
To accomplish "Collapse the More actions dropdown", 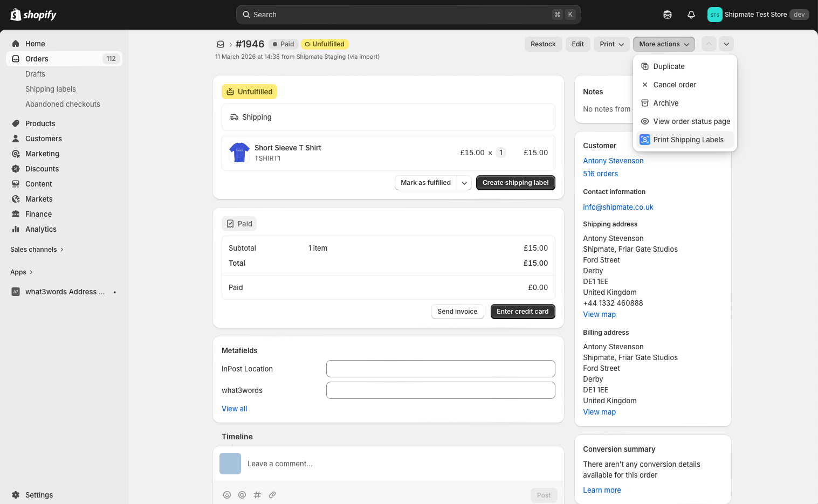I will 664,44.
